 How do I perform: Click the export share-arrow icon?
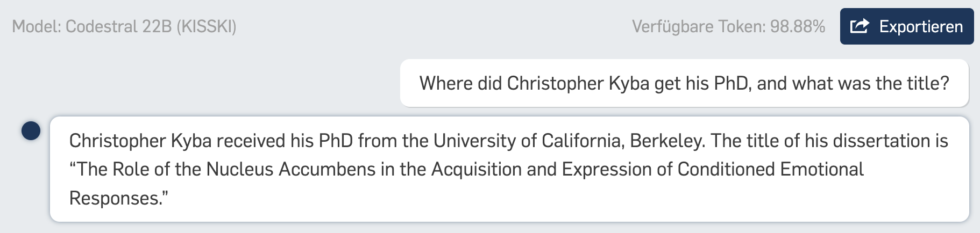coord(860,26)
